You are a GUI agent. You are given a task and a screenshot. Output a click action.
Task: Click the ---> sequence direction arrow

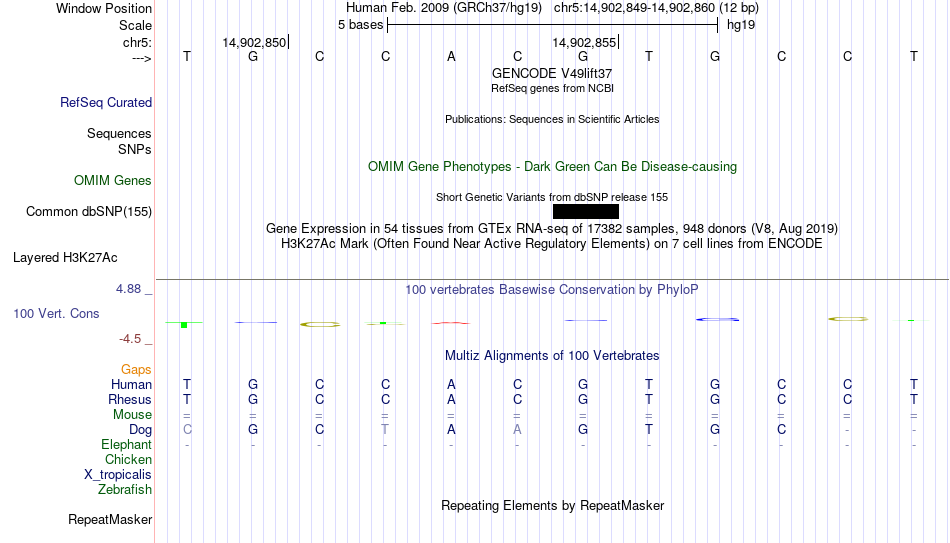142,58
